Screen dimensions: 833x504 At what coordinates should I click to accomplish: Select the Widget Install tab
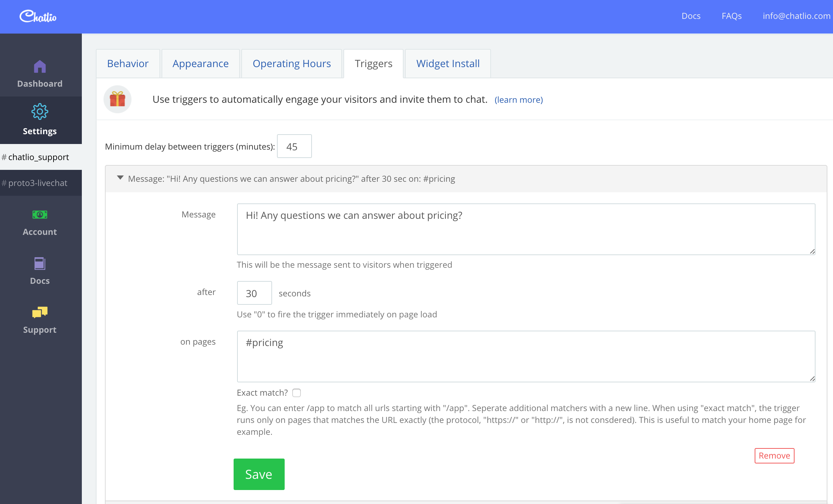(447, 64)
